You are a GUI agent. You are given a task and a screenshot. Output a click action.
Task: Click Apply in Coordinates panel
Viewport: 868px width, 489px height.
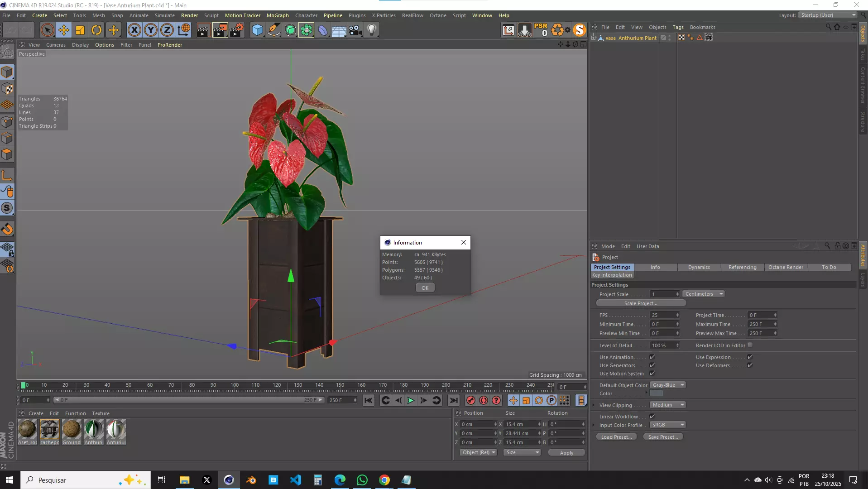point(566,453)
